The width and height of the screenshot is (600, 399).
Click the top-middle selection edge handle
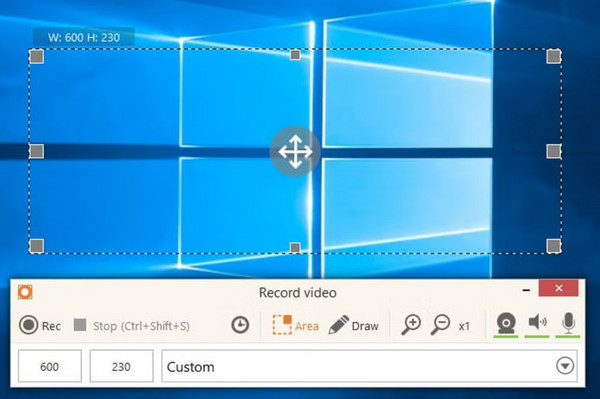[295, 55]
